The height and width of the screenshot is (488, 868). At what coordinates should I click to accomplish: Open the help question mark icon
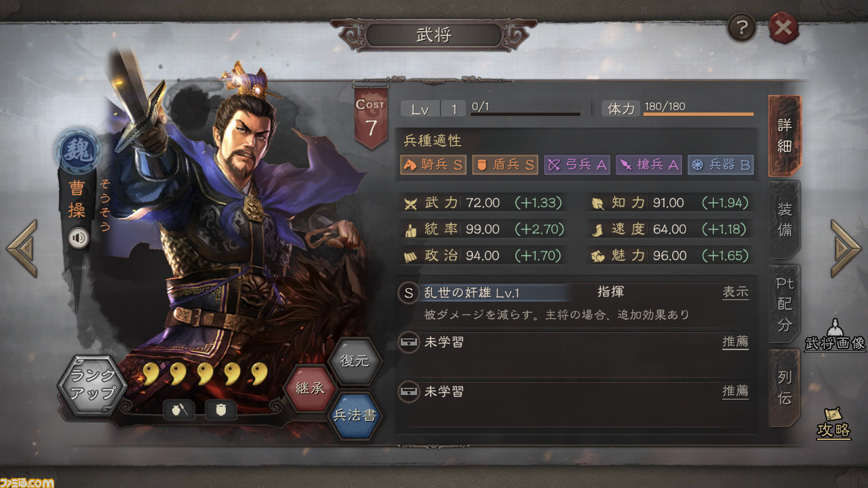coord(742,28)
